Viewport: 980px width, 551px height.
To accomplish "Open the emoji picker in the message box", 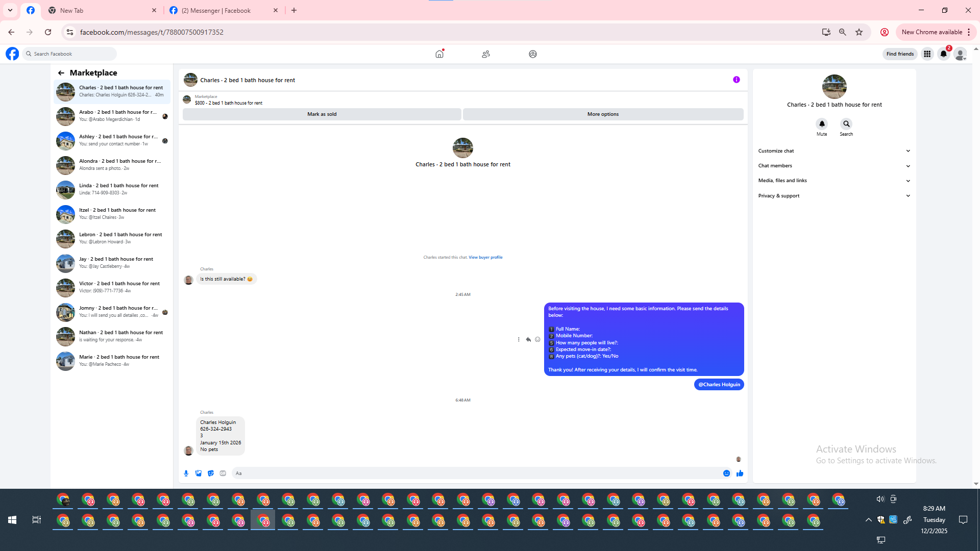I will click(726, 473).
